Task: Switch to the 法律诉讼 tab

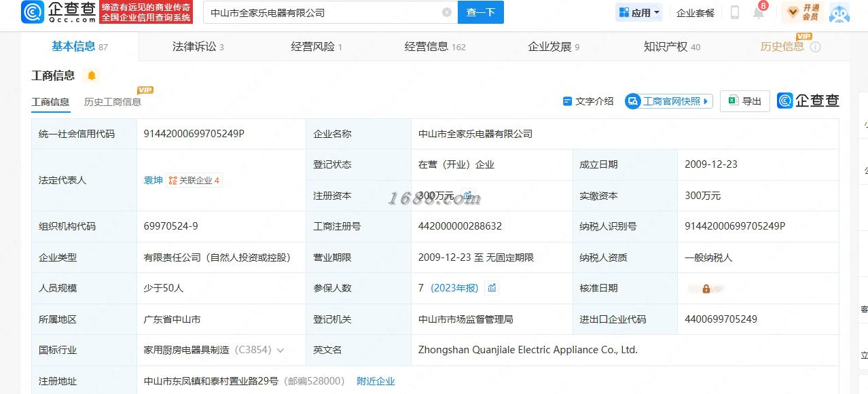Action: coord(198,47)
